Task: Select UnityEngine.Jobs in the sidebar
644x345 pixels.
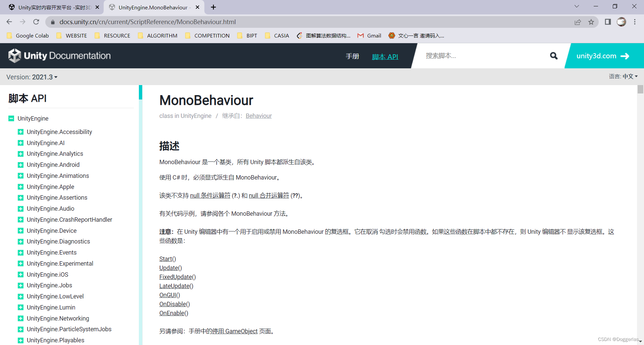Action: click(x=49, y=285)
